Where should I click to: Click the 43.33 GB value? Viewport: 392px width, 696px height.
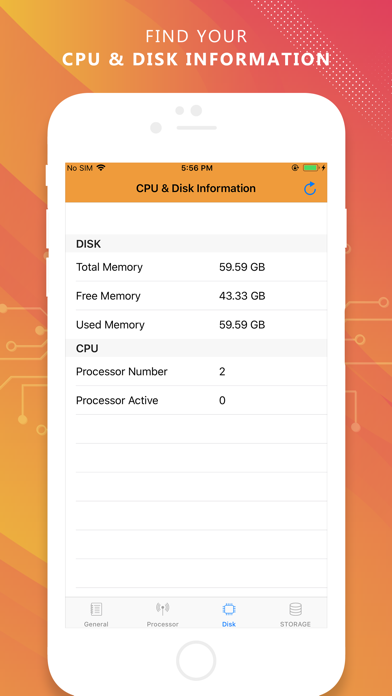pos(242,296)
